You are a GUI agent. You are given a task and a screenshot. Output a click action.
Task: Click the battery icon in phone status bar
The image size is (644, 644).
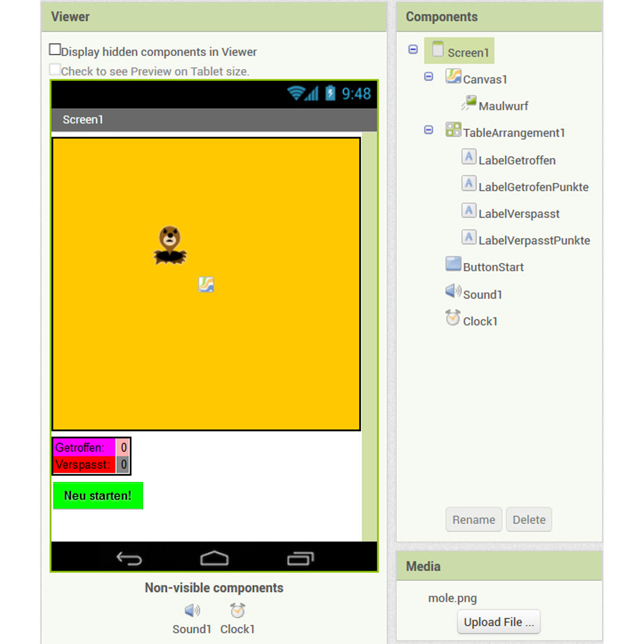pos(330,93)
